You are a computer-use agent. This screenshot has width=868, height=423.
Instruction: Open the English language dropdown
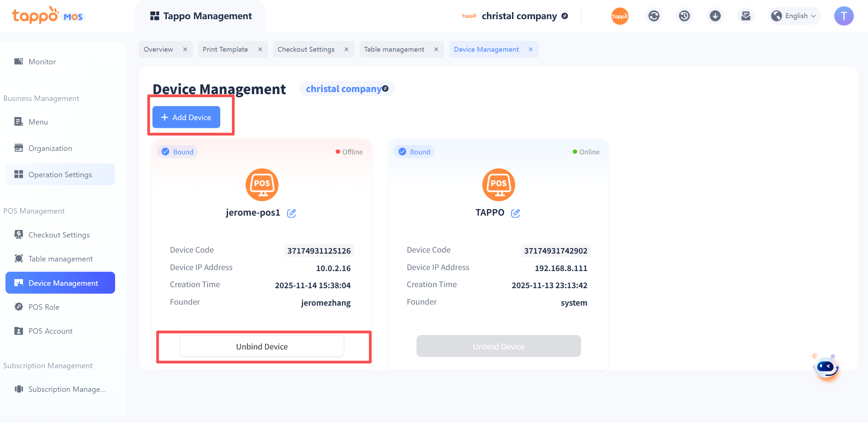(795, 16)
